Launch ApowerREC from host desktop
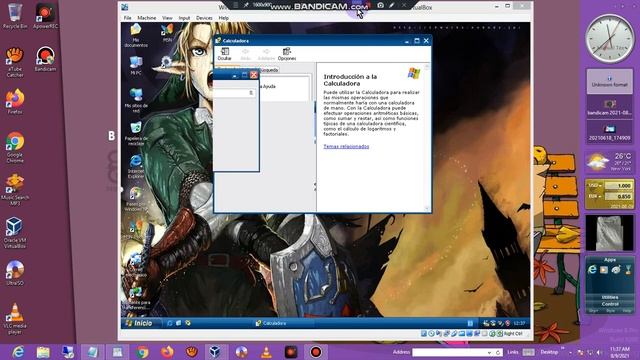 45,16
